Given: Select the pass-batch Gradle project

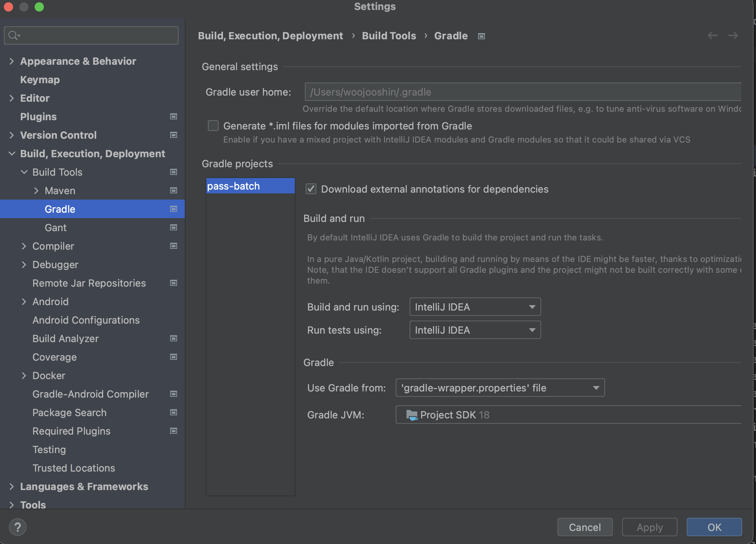Looking at the screenshot, I should 251,186.
